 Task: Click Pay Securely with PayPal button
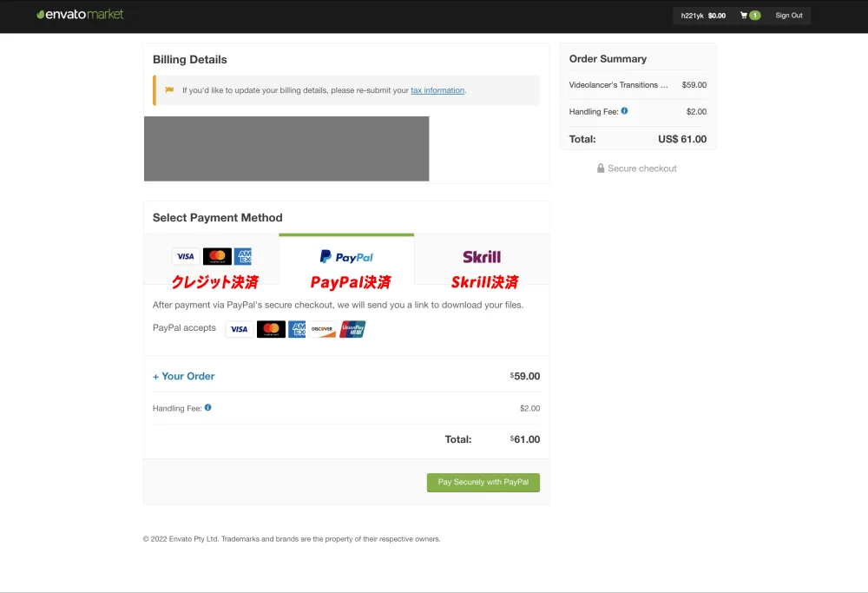(483, 482)
